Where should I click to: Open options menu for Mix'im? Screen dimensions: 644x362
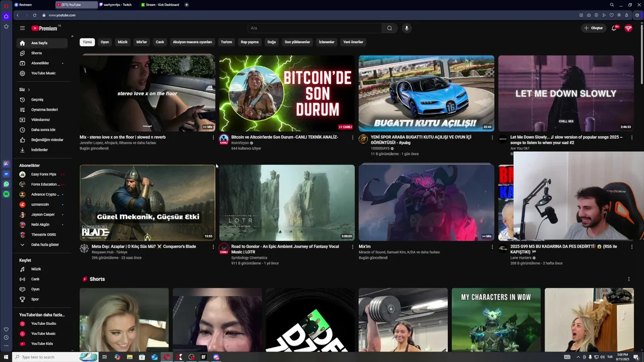(492, 247)
